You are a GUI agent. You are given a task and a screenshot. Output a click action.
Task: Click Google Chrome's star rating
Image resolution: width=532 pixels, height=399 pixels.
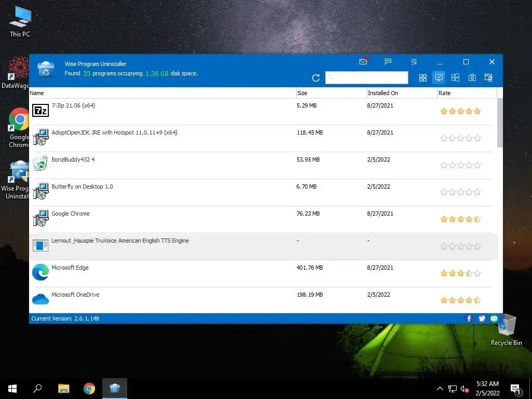(460, 219)
